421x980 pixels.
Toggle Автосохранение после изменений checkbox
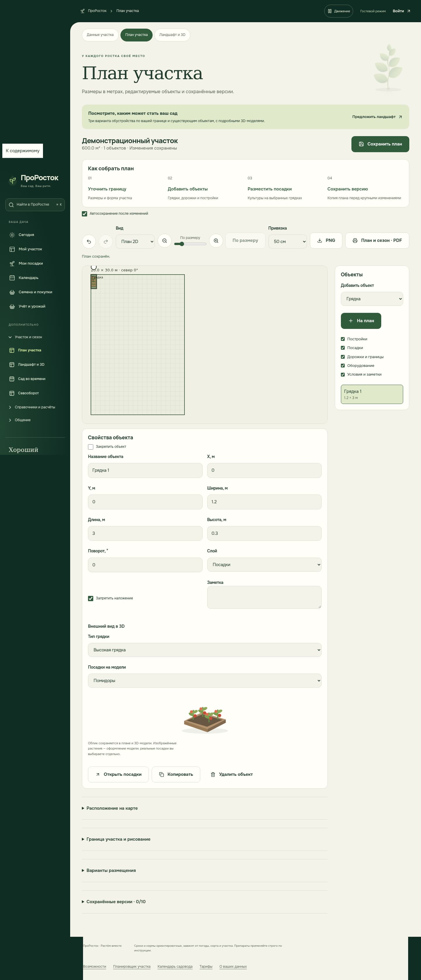84,214
